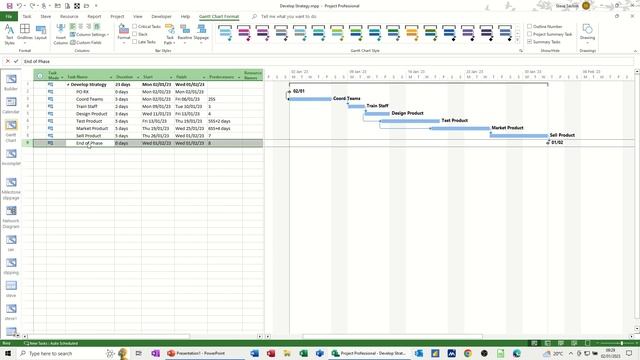Screen dimensions: 640x360
Task: Open the Report ribbon tab
Action: pyautogui.click(x=94, y=16)
